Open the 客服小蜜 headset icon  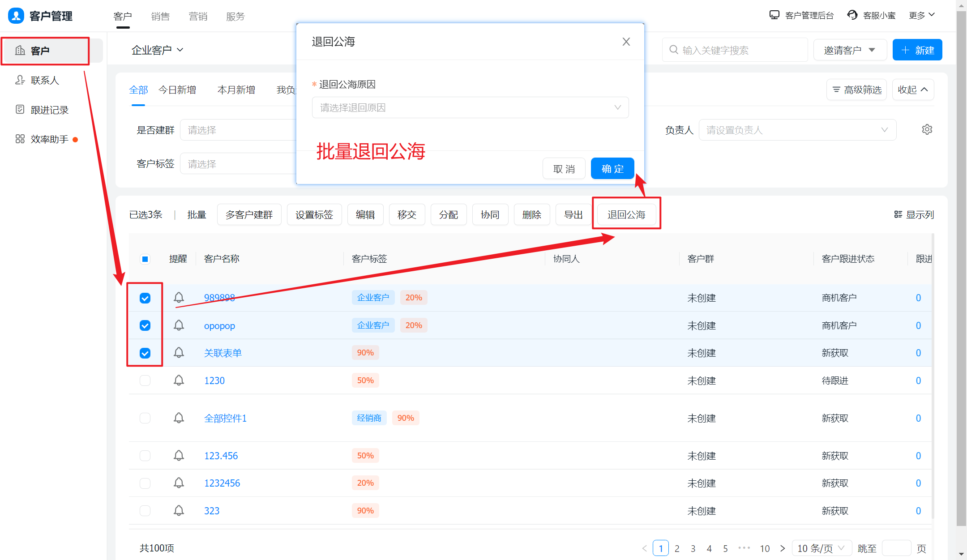[x=852, y=15]
